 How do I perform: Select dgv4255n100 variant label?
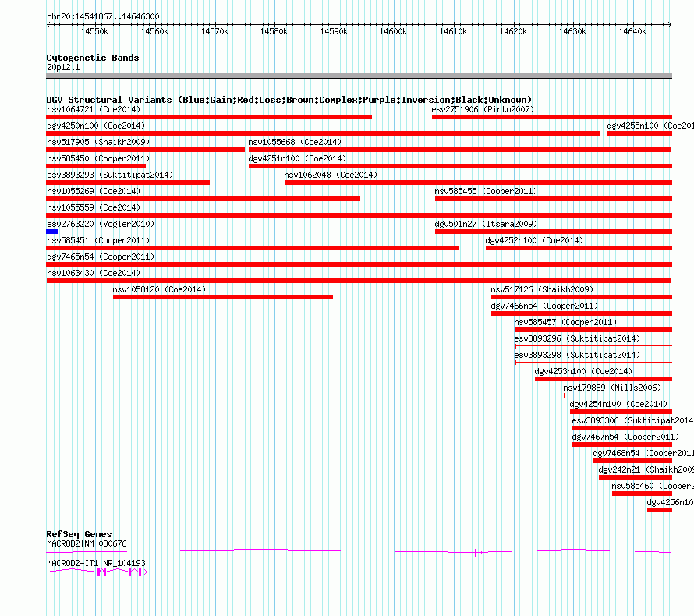click(x=650, y=126)
